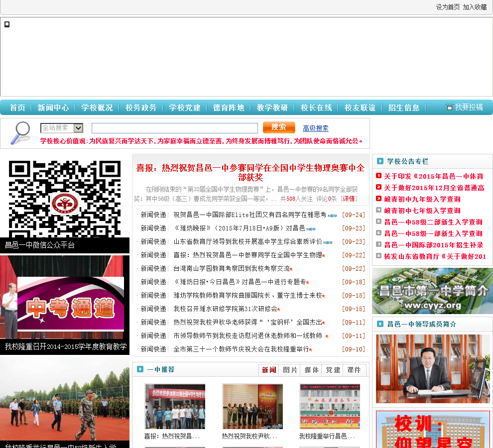Screen dimensions: 493x448
Task: Open 教学教研 navigation item
Action: pyautogui.click(x=272, y=108)
